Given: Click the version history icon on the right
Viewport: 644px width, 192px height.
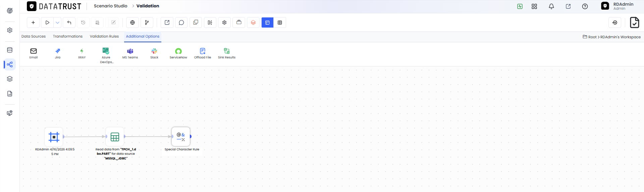Looking at the screenshot, I should click(615, 22).
